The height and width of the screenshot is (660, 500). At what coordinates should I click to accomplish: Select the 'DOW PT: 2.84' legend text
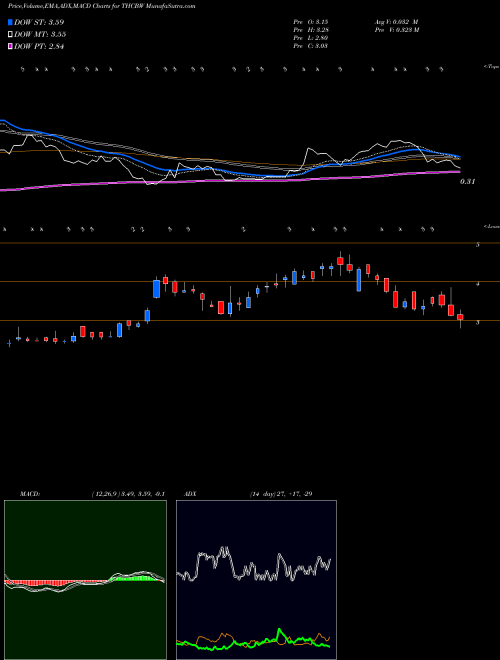pyautogui.click(x=39, y=47)
